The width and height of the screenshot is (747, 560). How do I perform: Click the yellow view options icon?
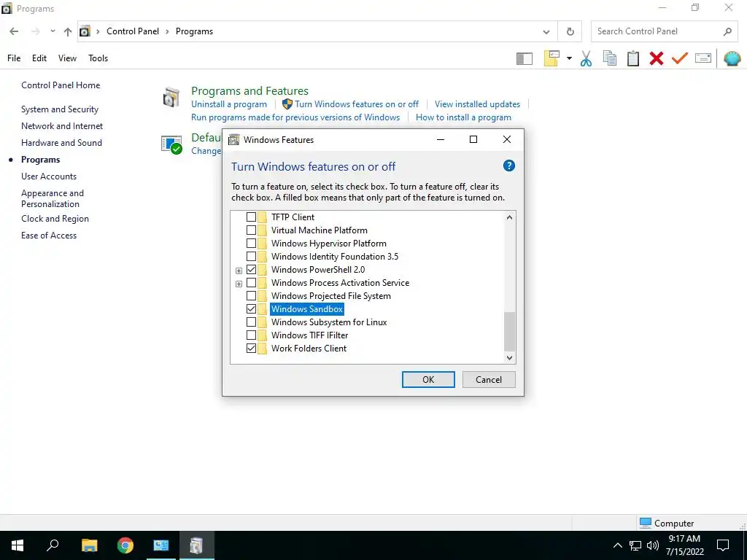[x=551, y=58]
